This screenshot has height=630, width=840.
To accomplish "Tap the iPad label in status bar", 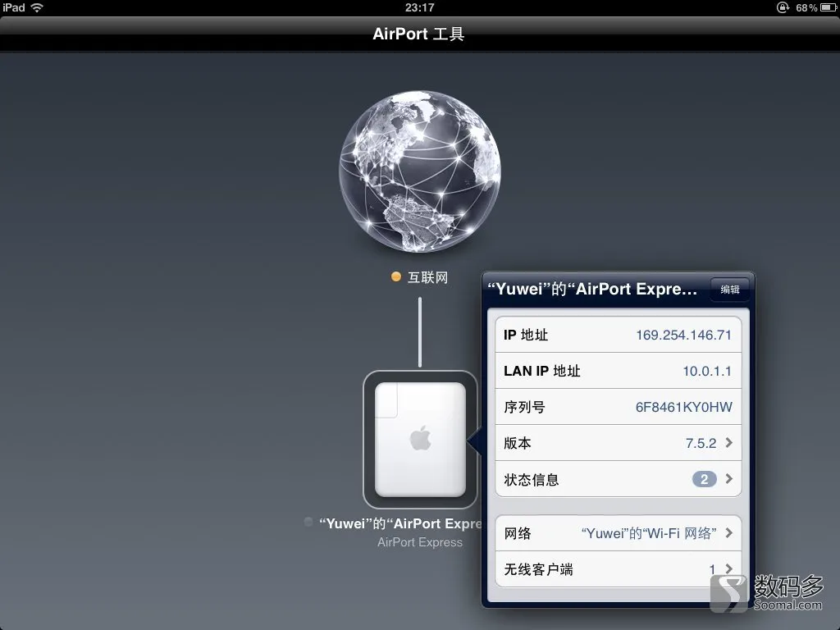I will [13, 7].
